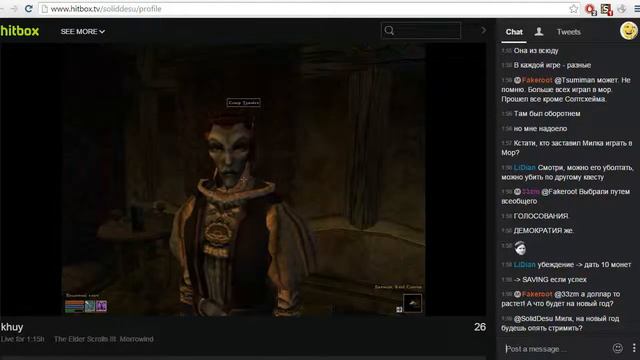The width and height of the screenshot is (640, 360).
Task: Click LiDian in the 'убеждение' message
Action: coord(524,264)
